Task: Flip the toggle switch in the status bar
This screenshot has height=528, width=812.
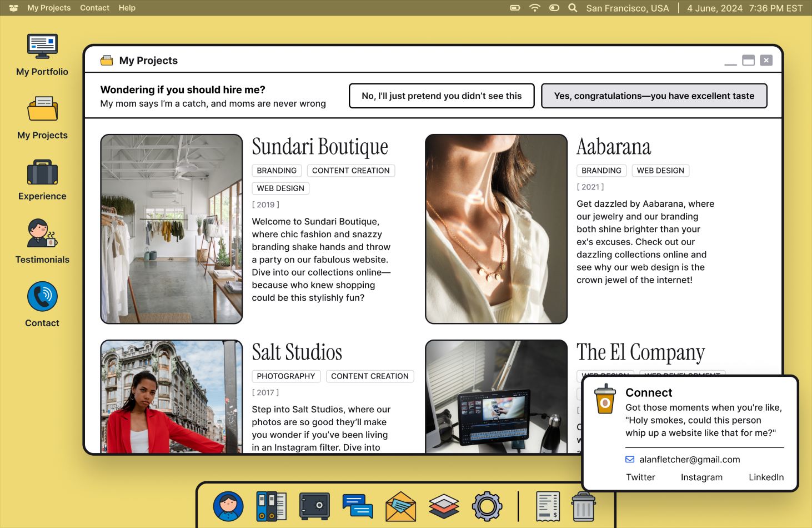Action: coord(554,8)
